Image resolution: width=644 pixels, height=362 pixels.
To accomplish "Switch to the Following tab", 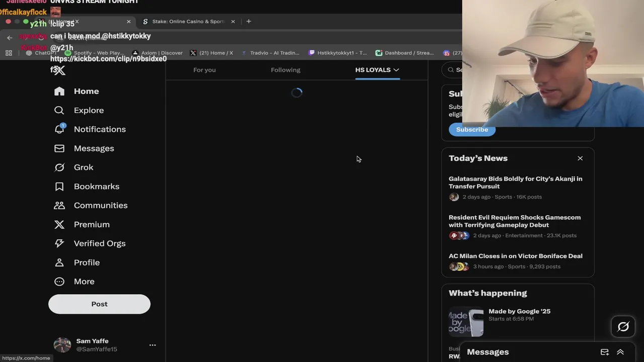I will [x=285, y=70].
